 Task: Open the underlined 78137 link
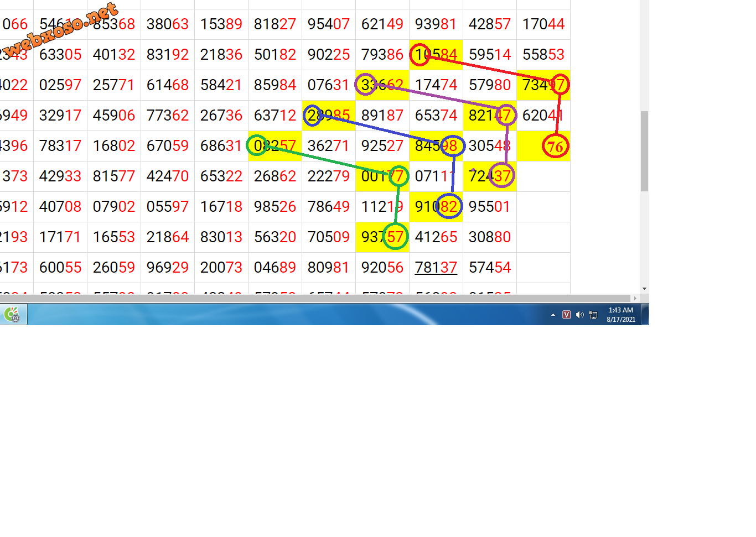[x=436, y=268]
